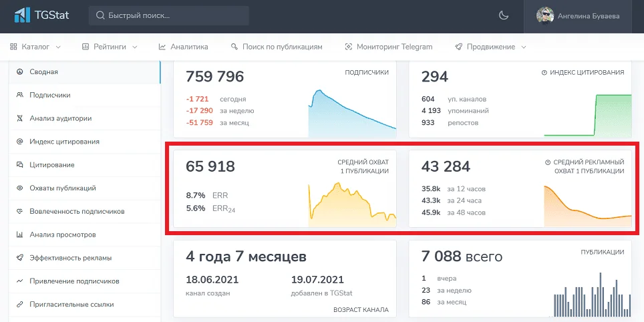
Task: Open Анализ аудитории via its hourglass icon
Action: click(20, 118)
